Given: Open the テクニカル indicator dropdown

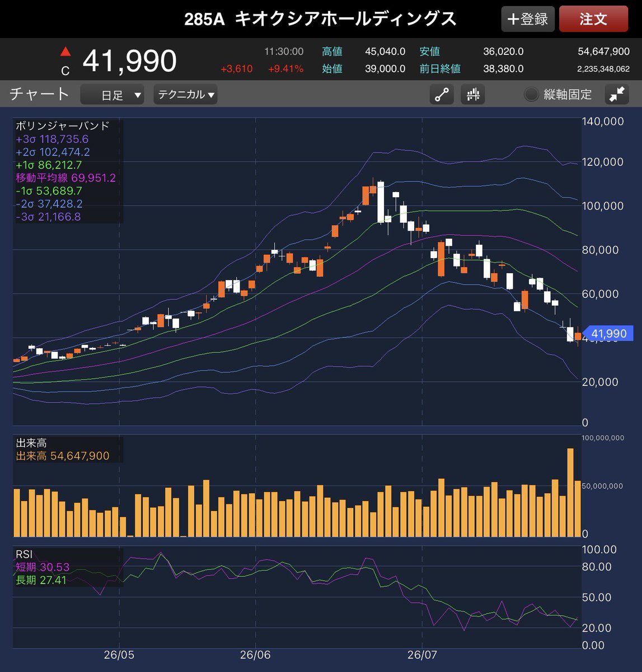Looking at the screenshot, I should tap(186, 95).
